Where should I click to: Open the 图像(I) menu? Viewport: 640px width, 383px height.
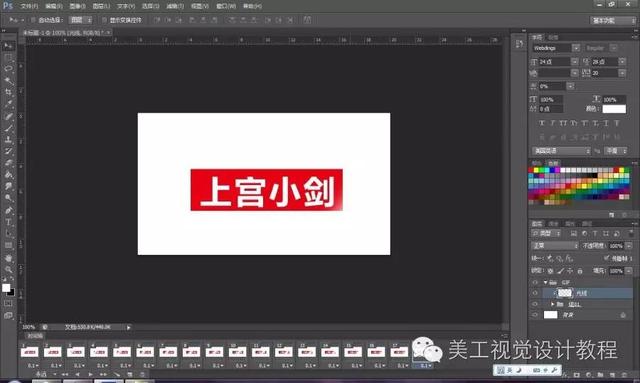[x=78, y=6]
